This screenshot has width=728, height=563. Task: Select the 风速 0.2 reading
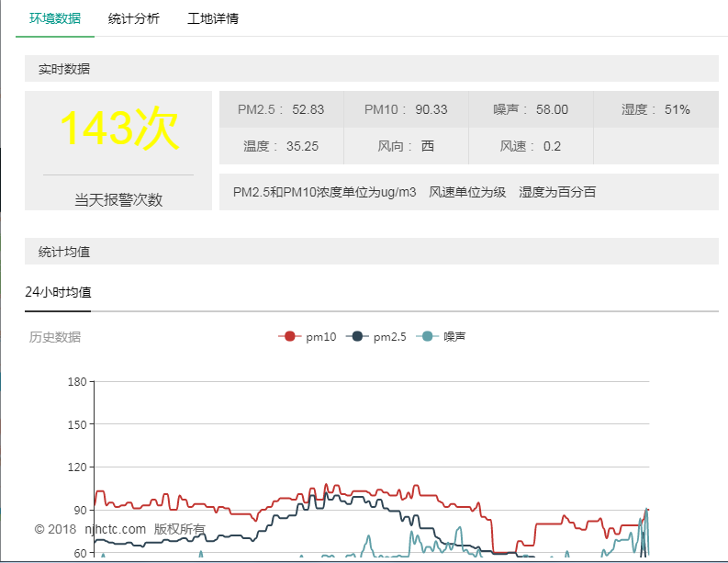pyautogui.click(x=531, y=146)
